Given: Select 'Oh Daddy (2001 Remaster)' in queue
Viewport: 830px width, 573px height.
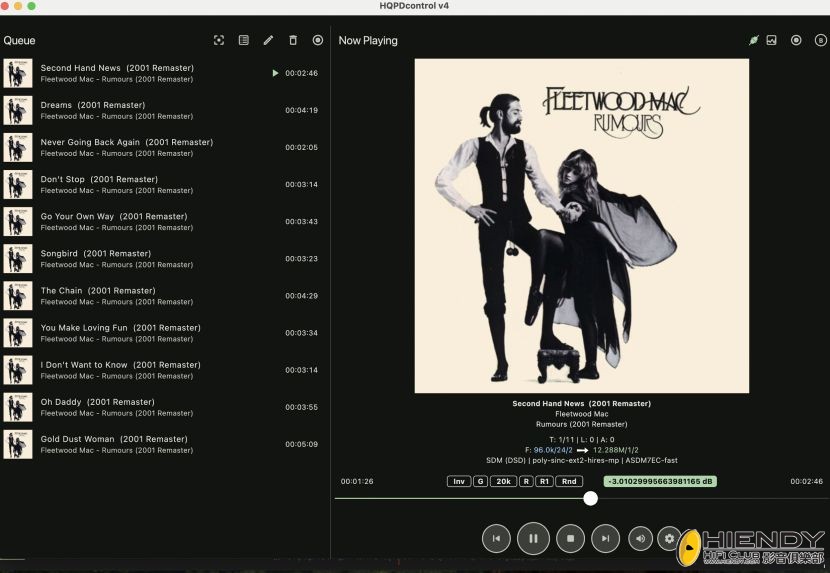Looking at the screenshot, I should (x=161, y=407).
